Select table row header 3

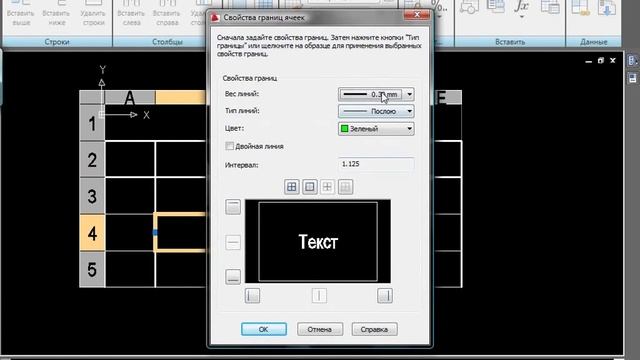coord(92,196)
